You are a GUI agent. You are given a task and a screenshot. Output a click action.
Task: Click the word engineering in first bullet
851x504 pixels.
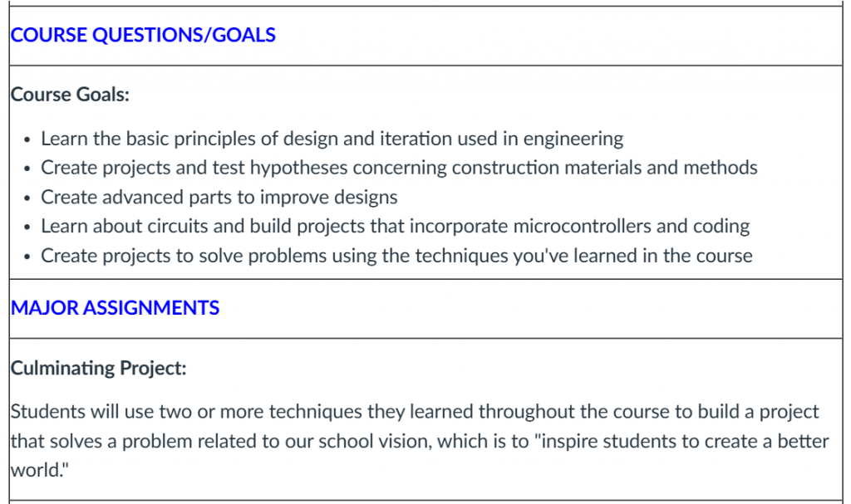click(x=573, y=139)
